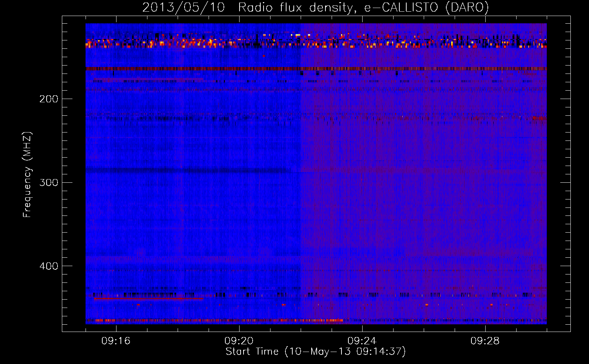Viewport: 589px width, 364px height.
Task: Click the 09:20 time tick label
Action: coord(239,341)
